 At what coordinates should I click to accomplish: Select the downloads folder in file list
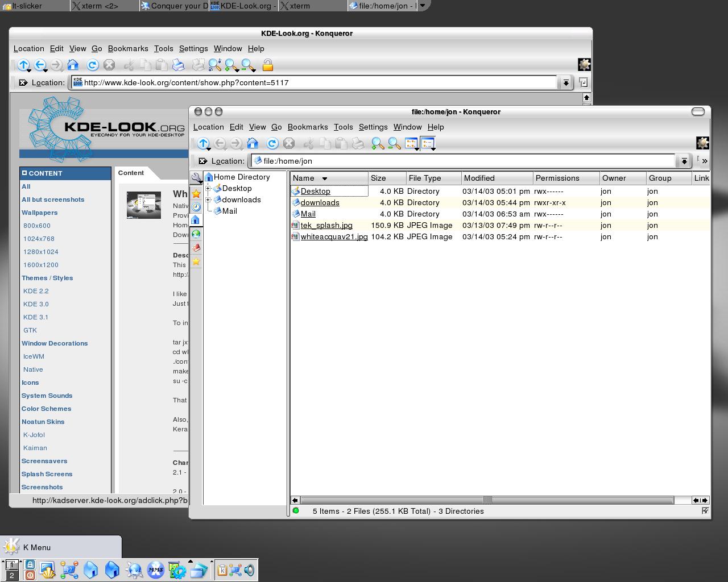320,202
